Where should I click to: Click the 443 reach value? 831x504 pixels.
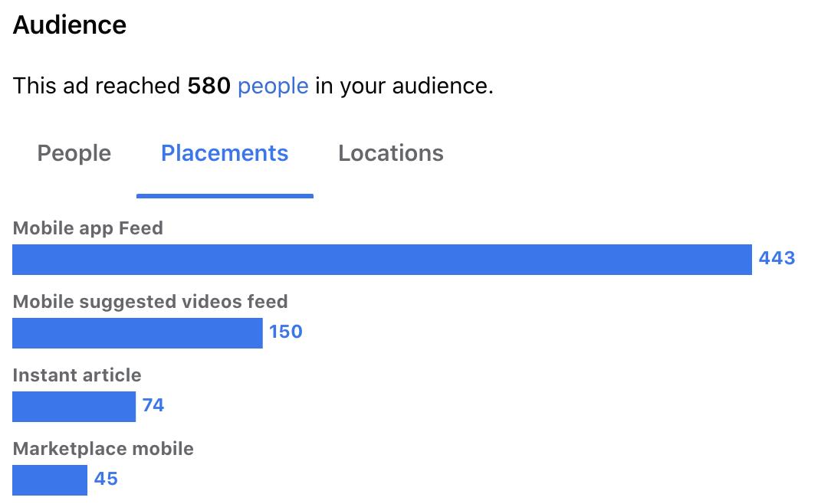coord(777,258)
